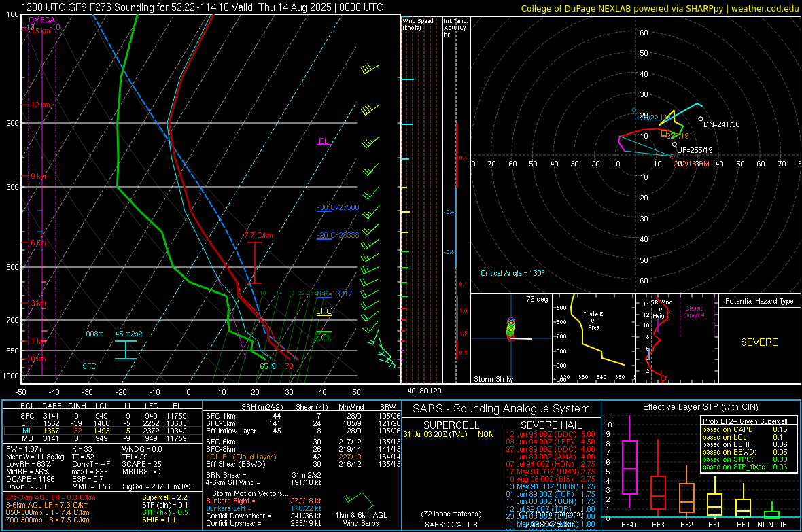Click the DN=241/36 marker on the hodograph
Screen dimensions: 802x532
pos(701,119)
